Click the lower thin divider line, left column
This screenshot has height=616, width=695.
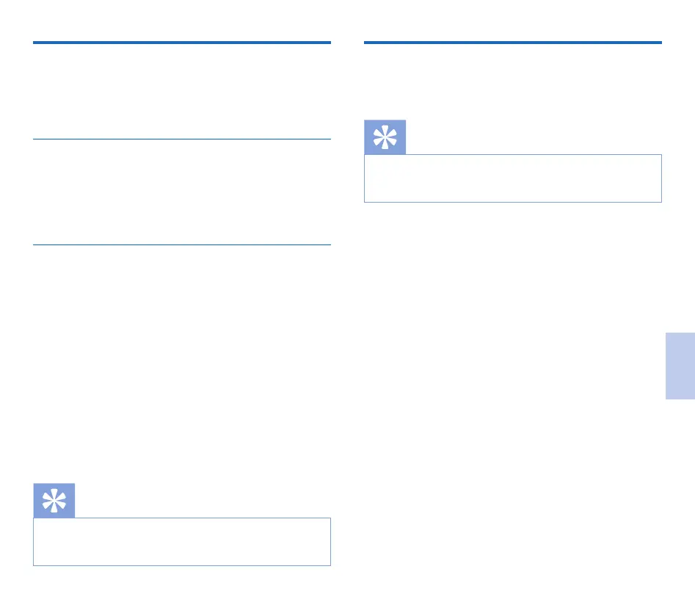tap(181, 244)
